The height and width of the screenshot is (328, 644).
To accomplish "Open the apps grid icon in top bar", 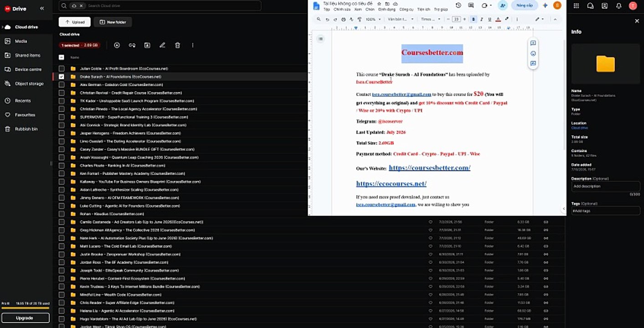I will 576,6.
